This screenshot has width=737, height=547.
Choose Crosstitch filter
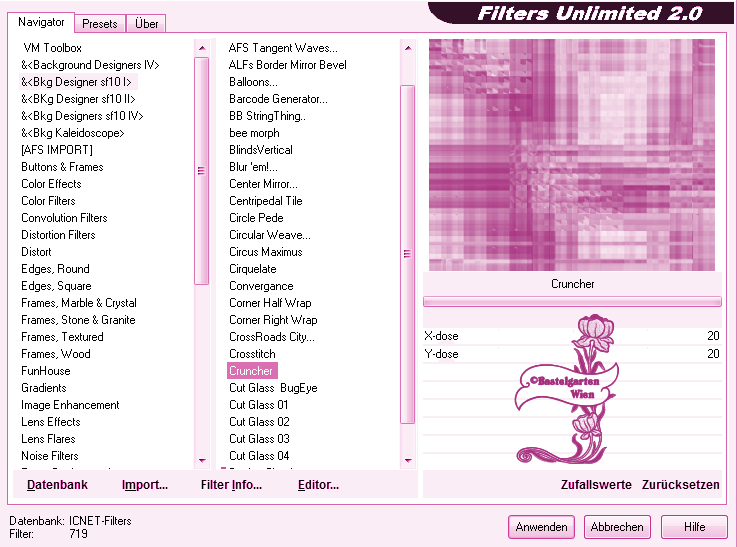click(252, 354)
